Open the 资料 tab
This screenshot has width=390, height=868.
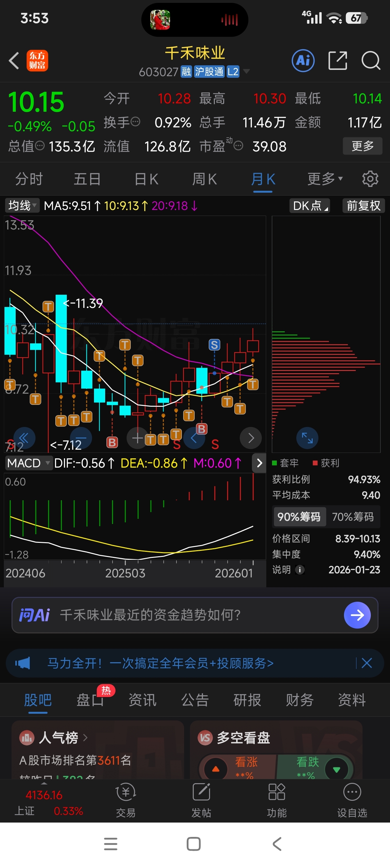pos(352,700)
